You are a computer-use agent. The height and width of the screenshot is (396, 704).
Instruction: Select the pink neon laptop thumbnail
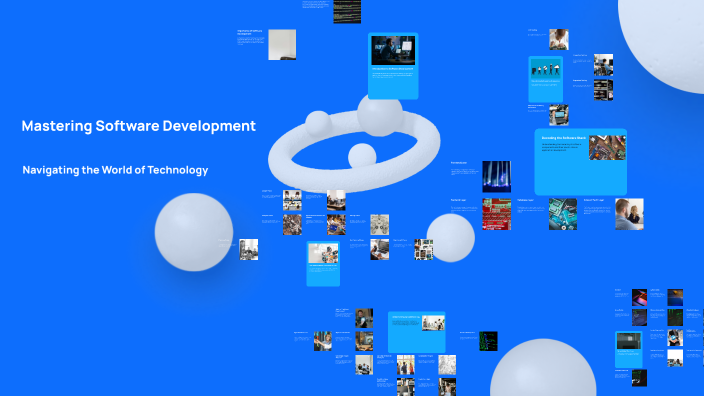point(639,298)
